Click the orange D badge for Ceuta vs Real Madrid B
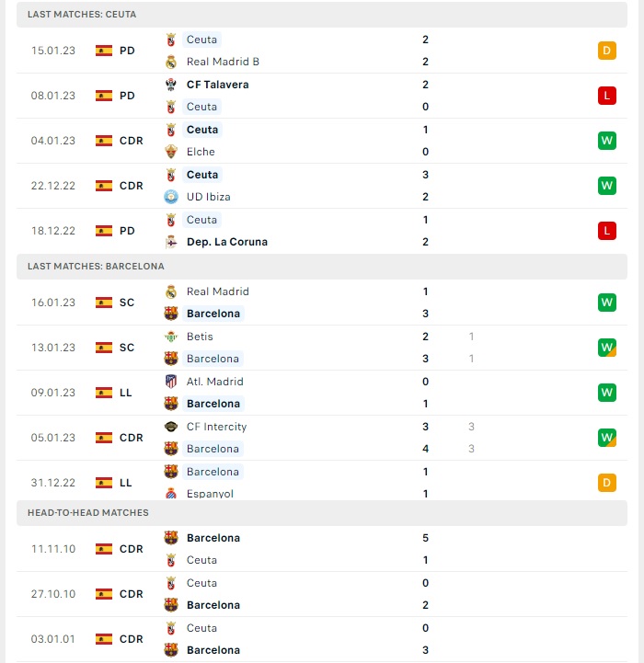The width and height of the screenshot is (644, 663). click(607, 51)
